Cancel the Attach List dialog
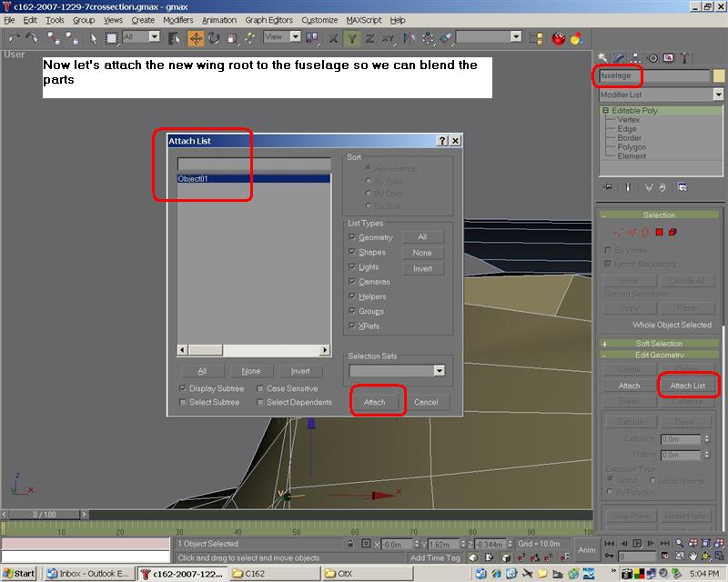The image size is (728, 582). pyautogui.click(x=426, y=402)
